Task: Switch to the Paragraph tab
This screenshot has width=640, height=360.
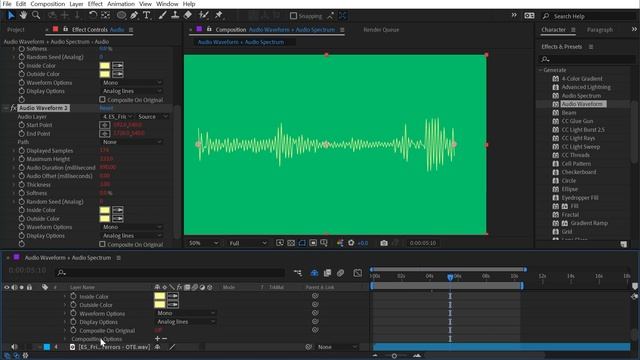Action: [600, 30]
